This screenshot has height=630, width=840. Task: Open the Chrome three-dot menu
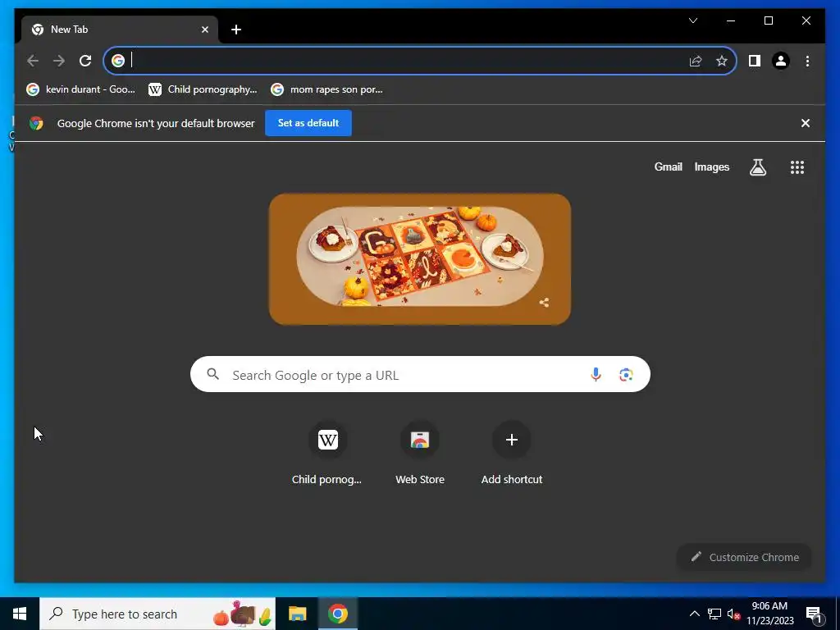[x=807, y=61]
